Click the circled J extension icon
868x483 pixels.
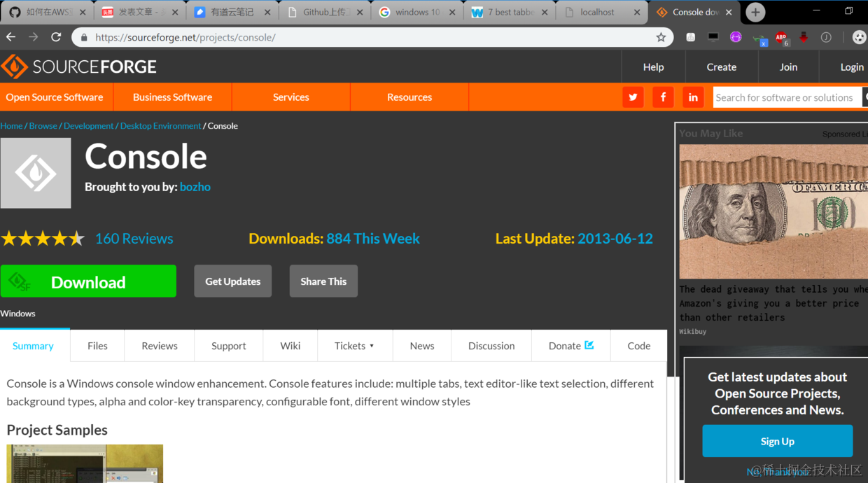pyautogui.click(x=826, y=37)
